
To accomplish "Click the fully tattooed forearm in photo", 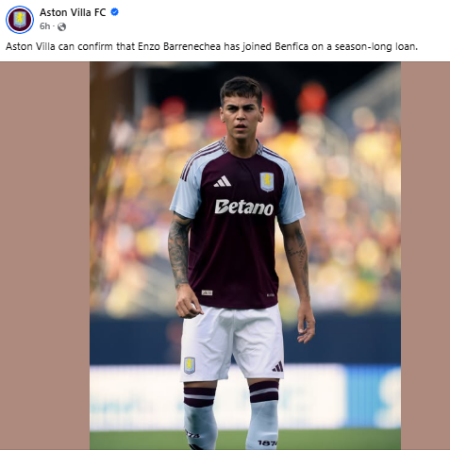I will 179,253.
